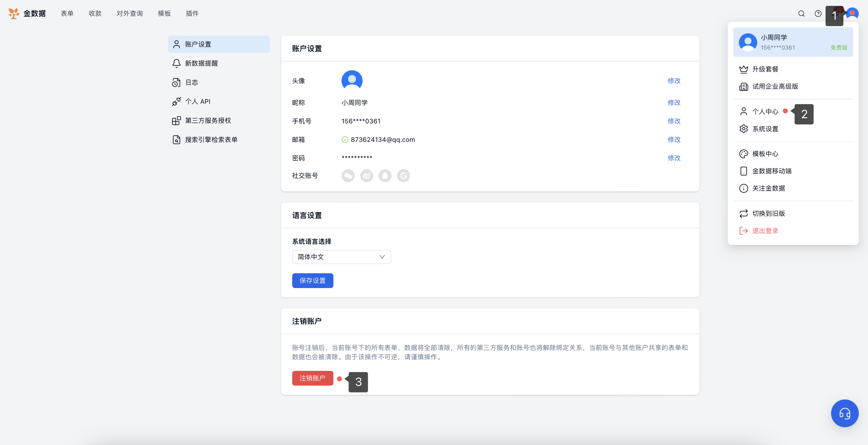Viewport: 868px width, 445px height.
Task: Select 账户设置 in the sidebar
Action: [x=219, y=44]
